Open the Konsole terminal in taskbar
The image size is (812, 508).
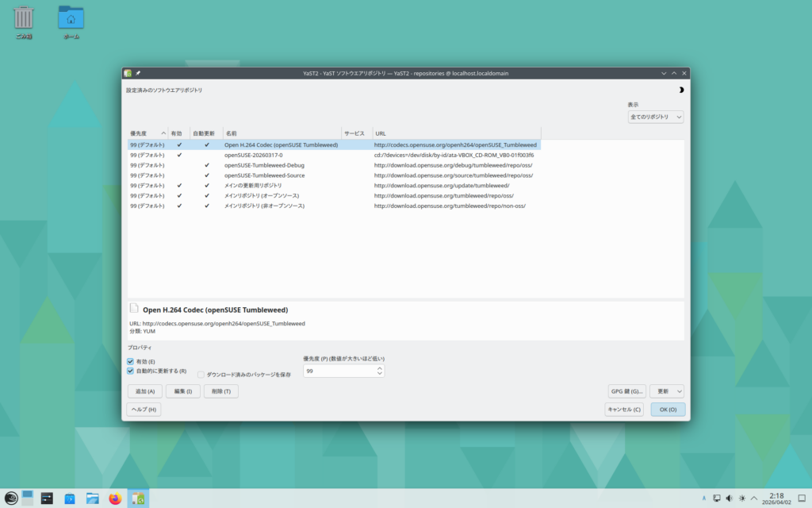[x=48, y=498]
